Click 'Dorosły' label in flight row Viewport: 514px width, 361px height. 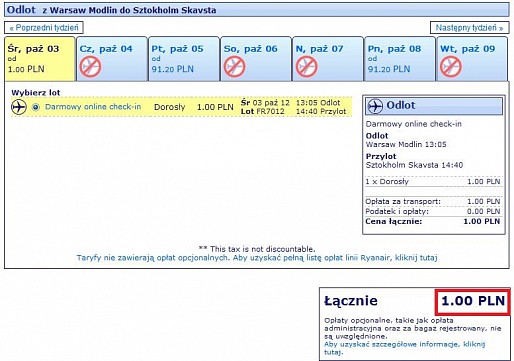(x=169, y=107)
